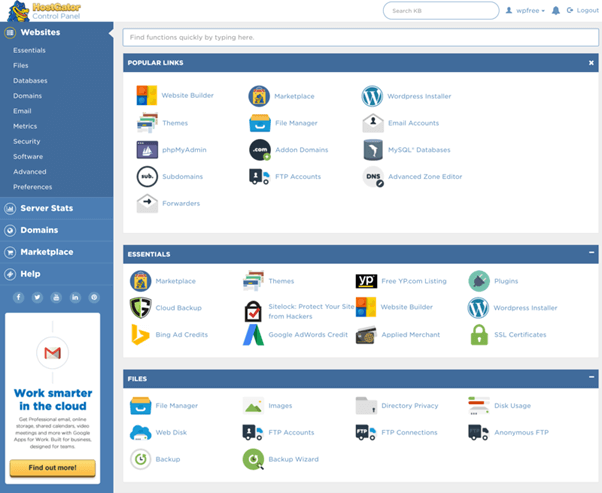602x493 pixels.
Task: Focus the Search KB field
Action: pyautogui.click(x=441, y=11)
